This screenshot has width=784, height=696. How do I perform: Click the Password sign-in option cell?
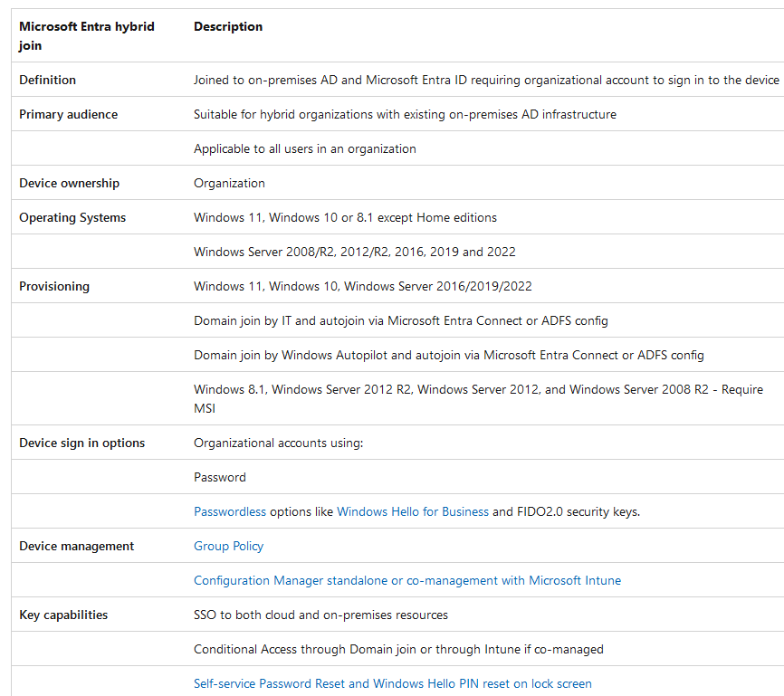pyautogui.click(x=220, y=477)
